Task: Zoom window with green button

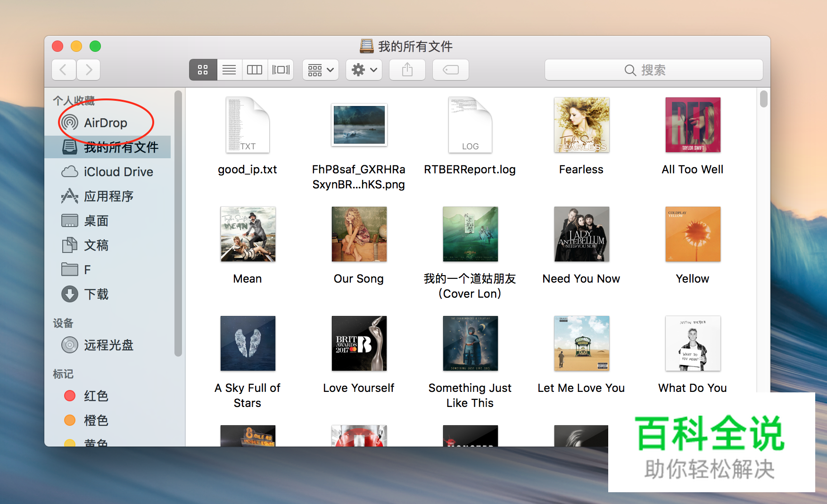Action: point(95,46)
